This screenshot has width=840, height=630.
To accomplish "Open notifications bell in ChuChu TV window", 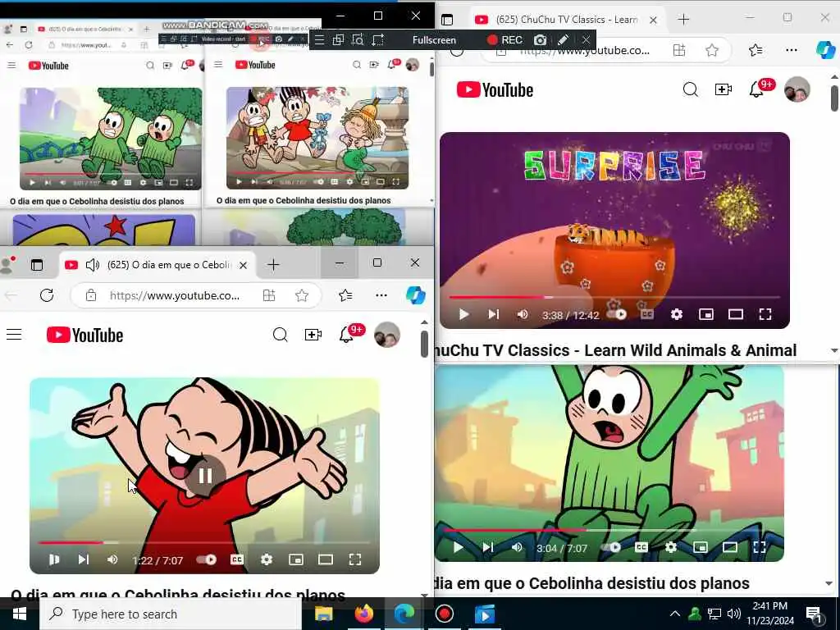I will 756,89.
